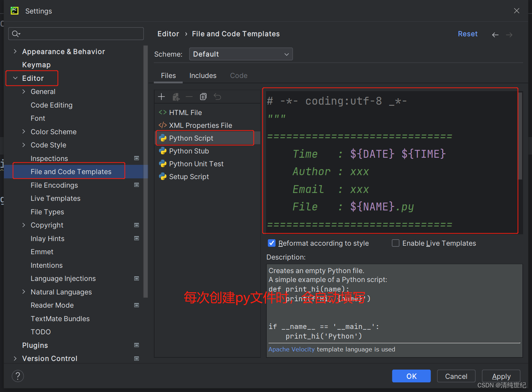The height and width of the screenshot is (392, 532).
Task: Open Emmet settings
Action: click(42, 252)
